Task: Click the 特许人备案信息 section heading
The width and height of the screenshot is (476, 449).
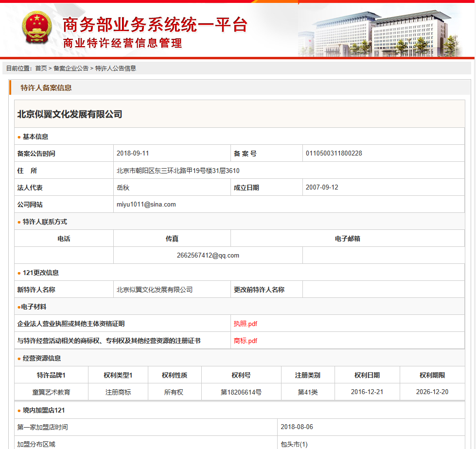Action: tap(46, 88)
